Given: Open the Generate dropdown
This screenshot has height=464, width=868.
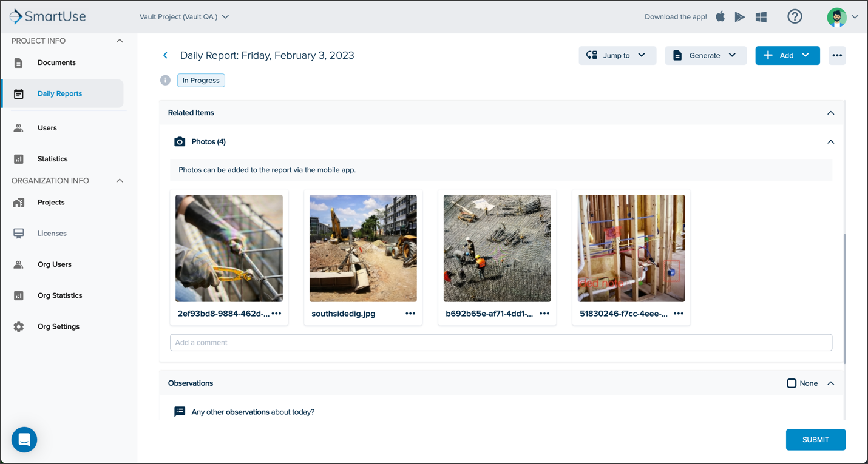Looking at the screenshot, I should coord(705,55).
